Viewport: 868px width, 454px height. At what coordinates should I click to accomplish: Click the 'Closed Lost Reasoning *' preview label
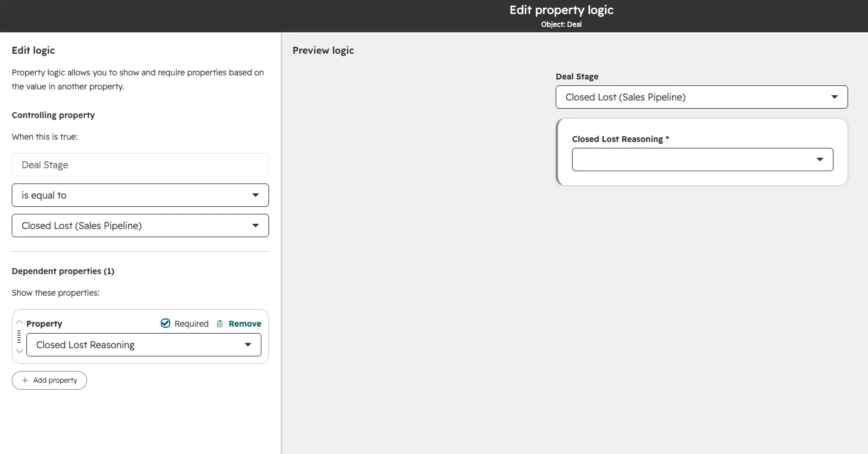(x=621, y=139)
